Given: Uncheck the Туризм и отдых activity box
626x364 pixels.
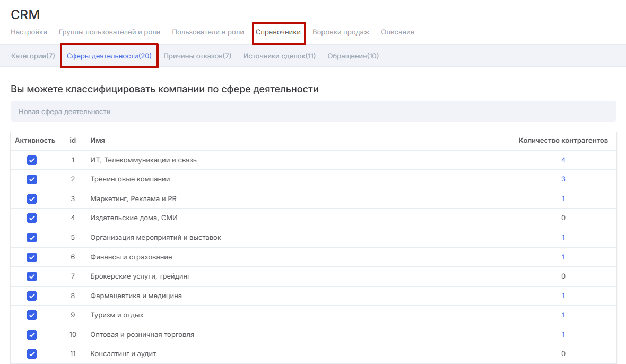Looking at the screenshot, I should pos(32,315).
